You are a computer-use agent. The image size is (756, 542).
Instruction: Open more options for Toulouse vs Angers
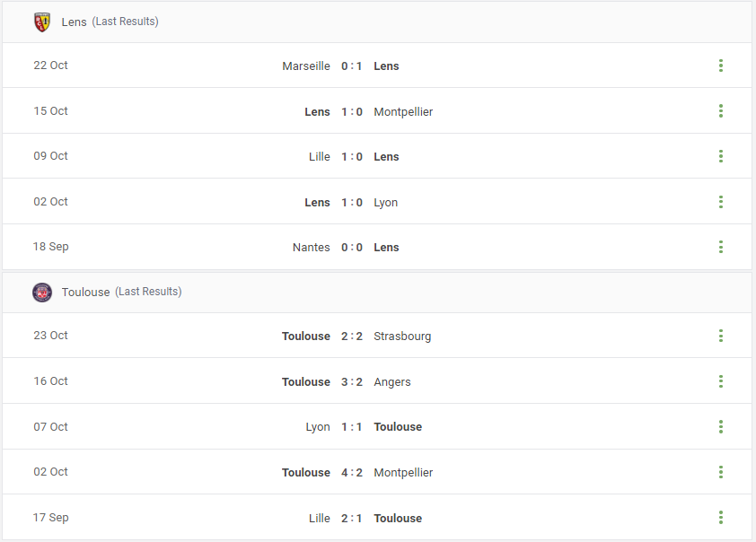721,381
